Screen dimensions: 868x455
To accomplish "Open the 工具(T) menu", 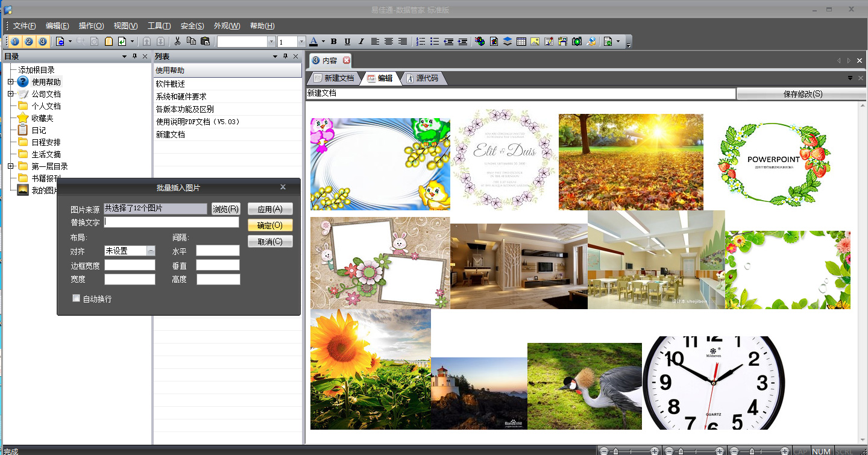I will click(159, 26).
